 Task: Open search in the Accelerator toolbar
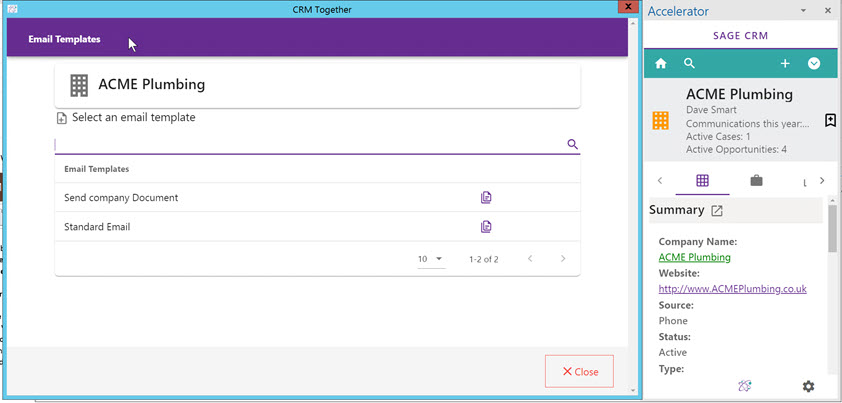click(x=689, y=63)
